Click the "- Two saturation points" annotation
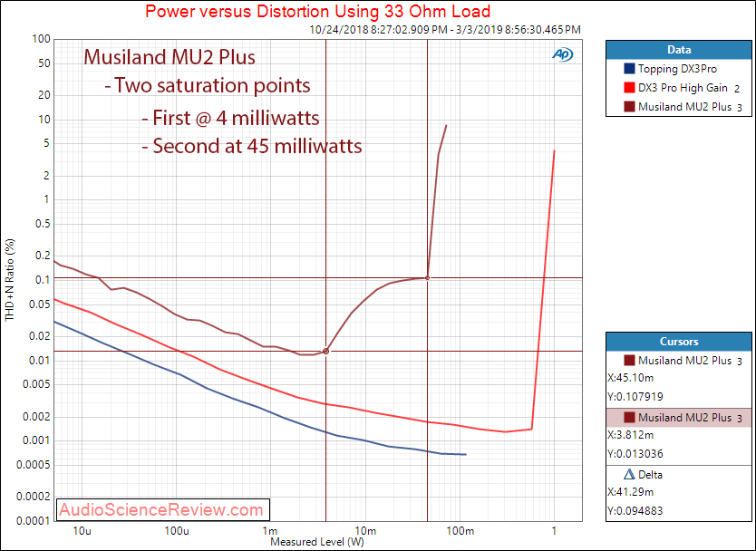 208,86
